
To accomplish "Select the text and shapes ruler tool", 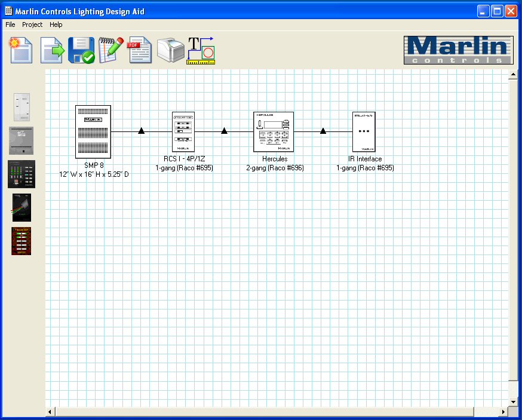I will pyautogui.click(x=201, y=51).
